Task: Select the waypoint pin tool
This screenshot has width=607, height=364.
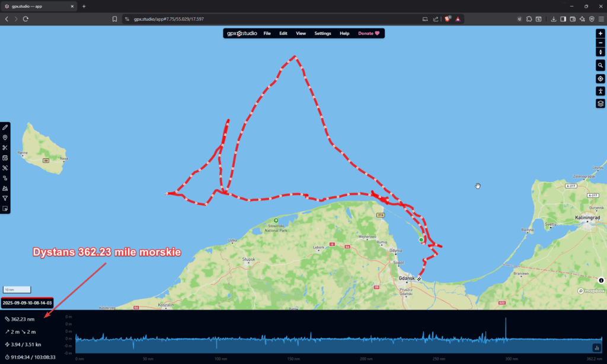Action: click(x=5, y=138)
